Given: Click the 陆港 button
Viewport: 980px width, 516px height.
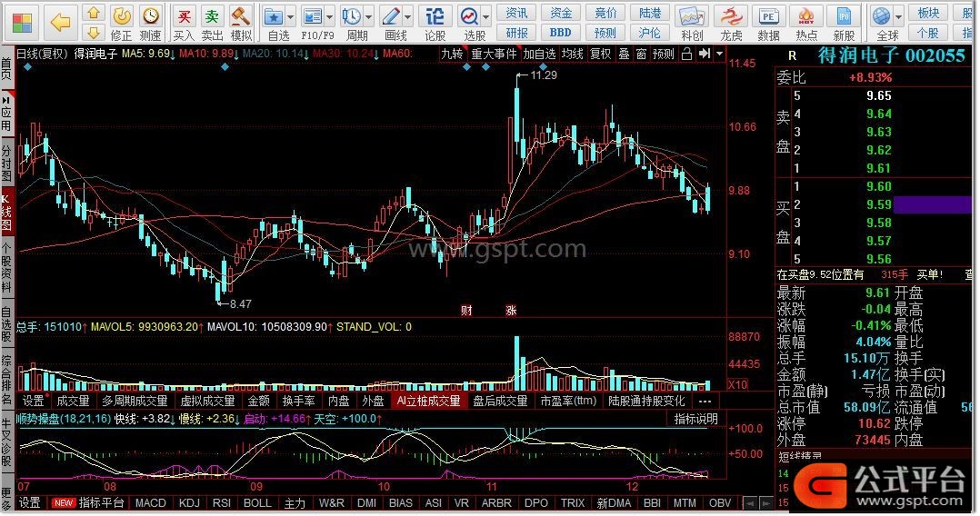Looking at the screenshot, I should point(650,13).
